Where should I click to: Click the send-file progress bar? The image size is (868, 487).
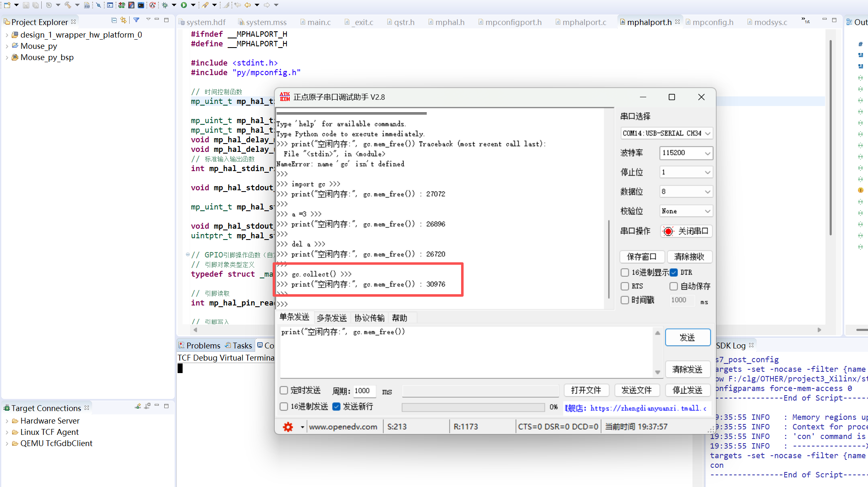coord(473,407)
